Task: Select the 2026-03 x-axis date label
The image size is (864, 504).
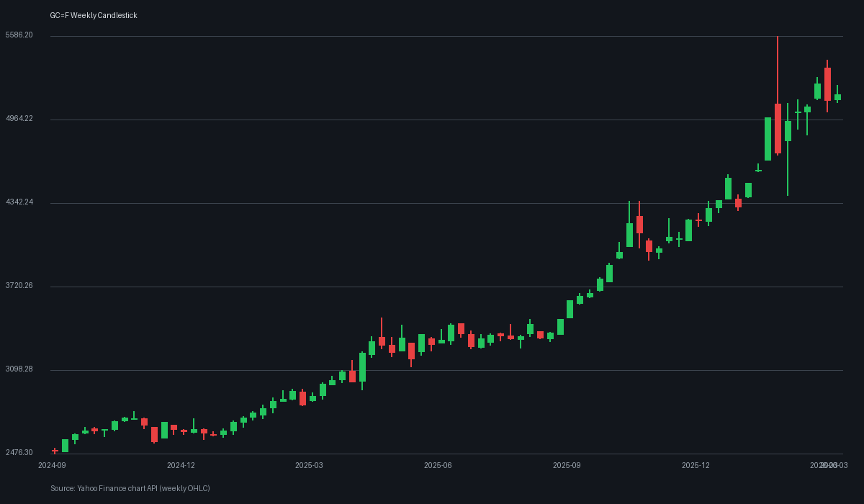Action: click(827, 466)
